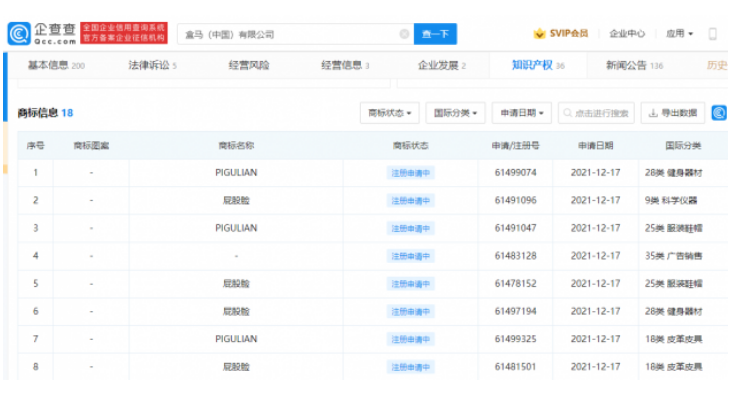742x405 pixels.
Task: Click PIGULIAN name in row 1
Action: 236,173
